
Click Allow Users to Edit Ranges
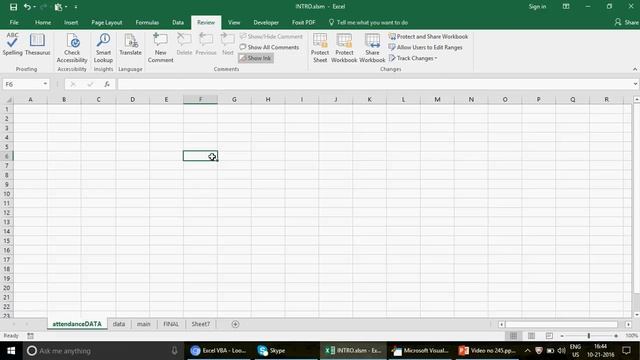[425, 47]
